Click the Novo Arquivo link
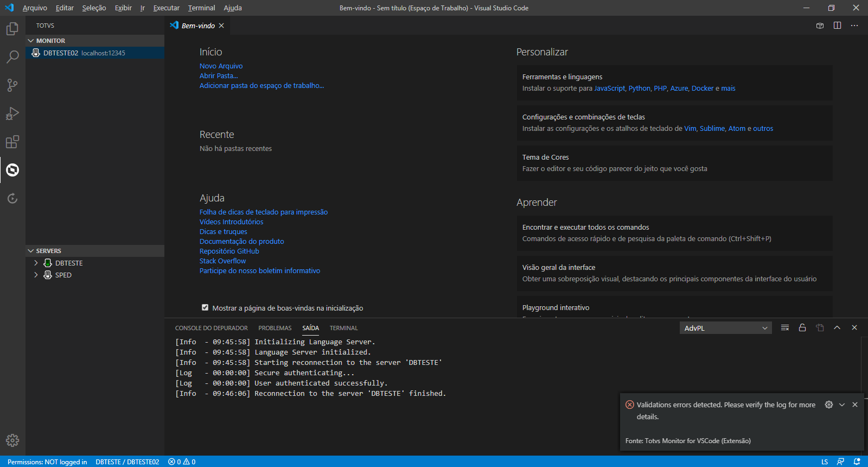 [221, 66]
